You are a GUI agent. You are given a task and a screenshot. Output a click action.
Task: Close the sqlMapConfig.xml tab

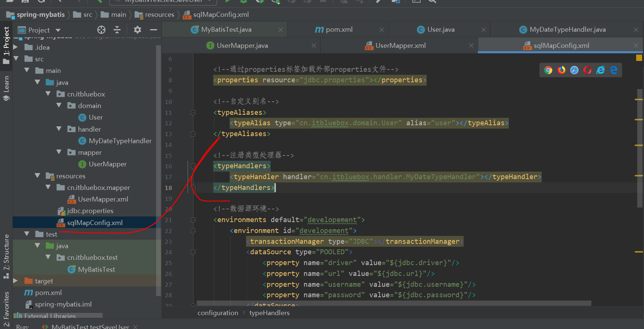[636, 46]
